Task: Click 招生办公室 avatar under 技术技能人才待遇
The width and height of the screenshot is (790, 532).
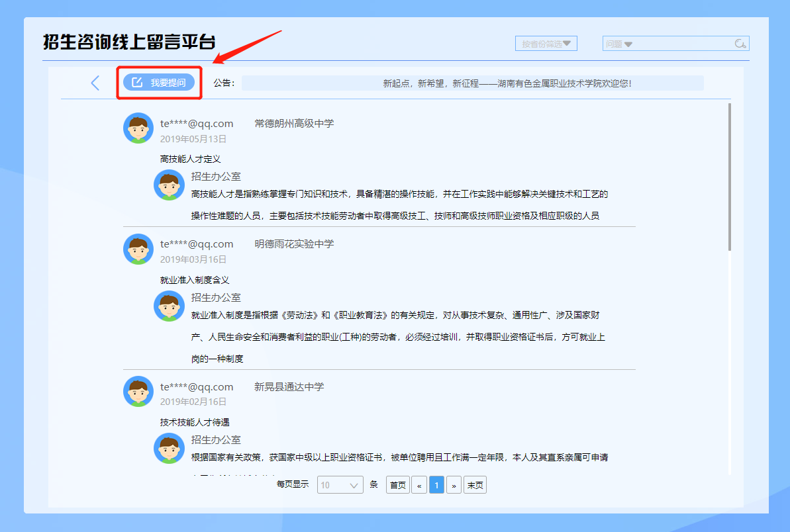Action: (x=169, y=448)
